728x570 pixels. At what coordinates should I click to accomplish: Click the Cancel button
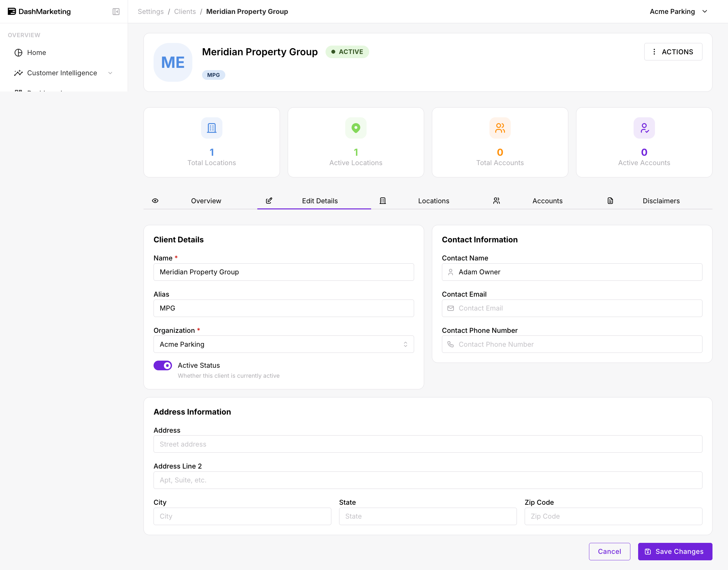tap(609, 552)
